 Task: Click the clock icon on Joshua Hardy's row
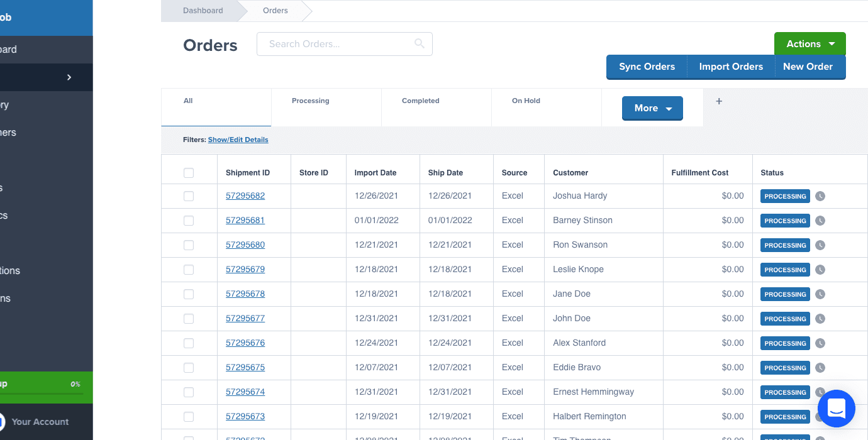pyautogui.click(x=820, y=195)
